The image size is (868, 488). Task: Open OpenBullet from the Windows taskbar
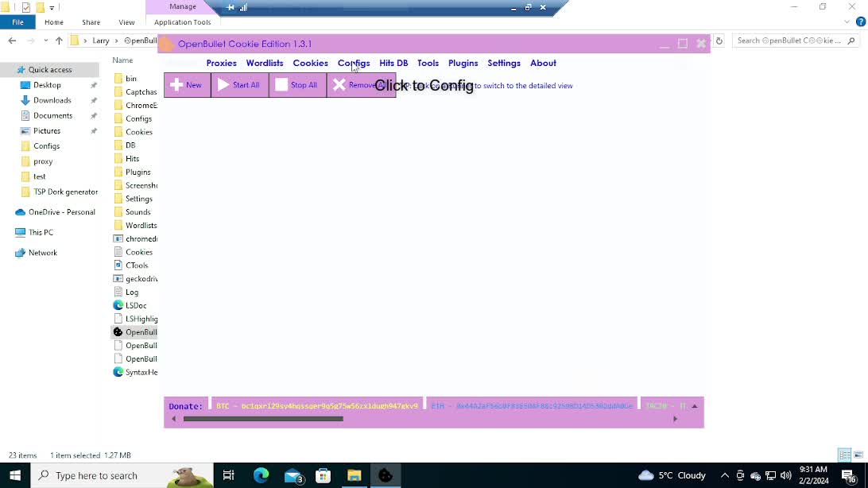386,475
